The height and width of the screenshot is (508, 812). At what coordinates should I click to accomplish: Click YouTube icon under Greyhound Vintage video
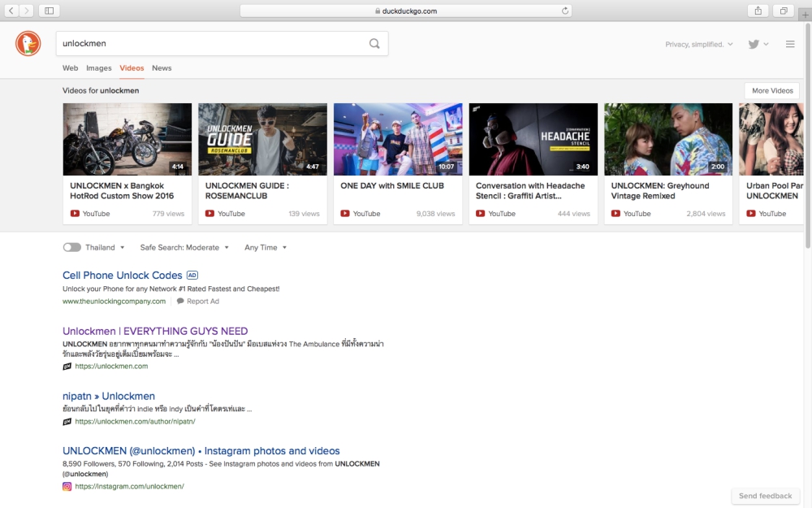(x=615, y=213)
